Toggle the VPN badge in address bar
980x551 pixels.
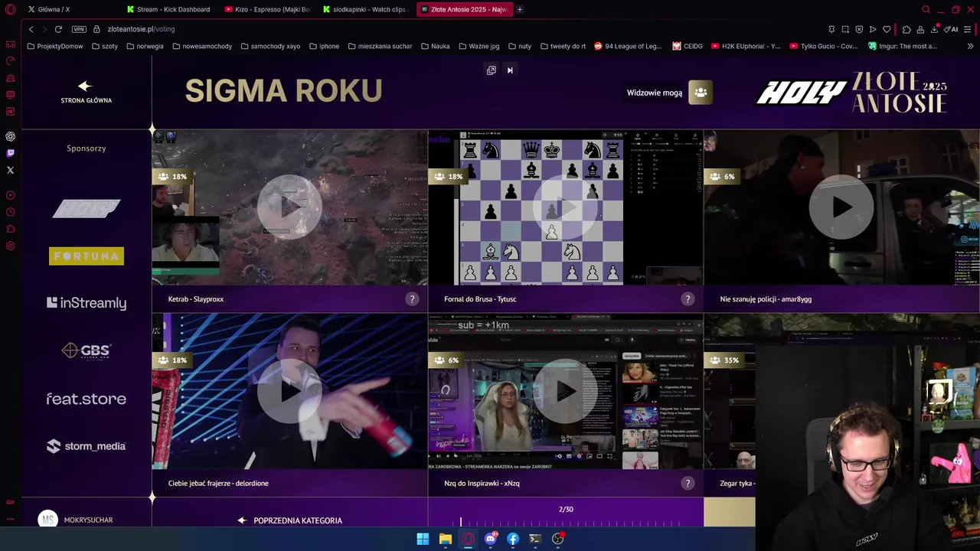pos(79,29)
